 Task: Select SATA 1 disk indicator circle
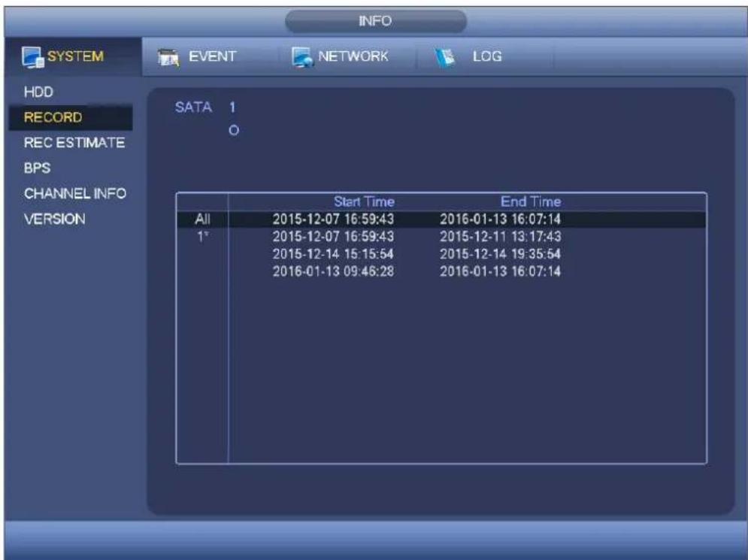click(234, 130)
